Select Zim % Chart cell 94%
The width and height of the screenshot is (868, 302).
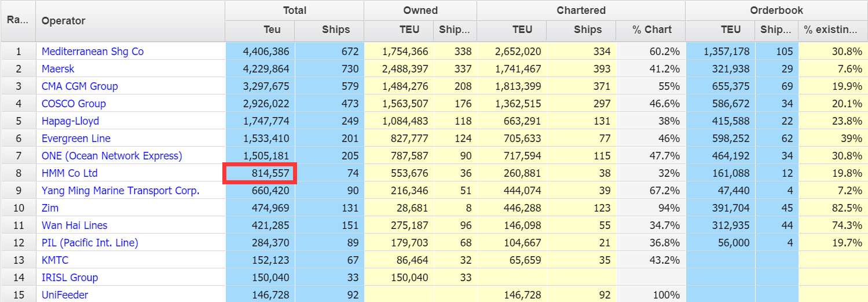pos(651,208)
